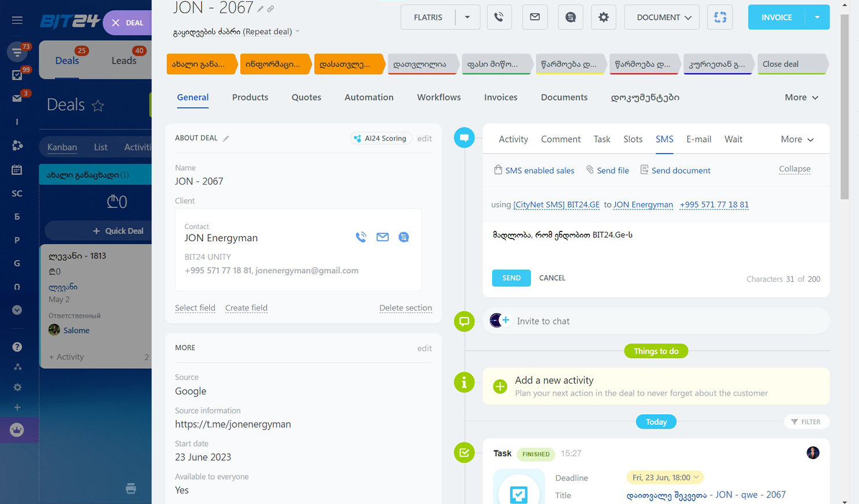Expand the FLATRIS dropdown arrow
This screenshot has height=504, width=859.
pyautogui.click(x=467, y=17)
